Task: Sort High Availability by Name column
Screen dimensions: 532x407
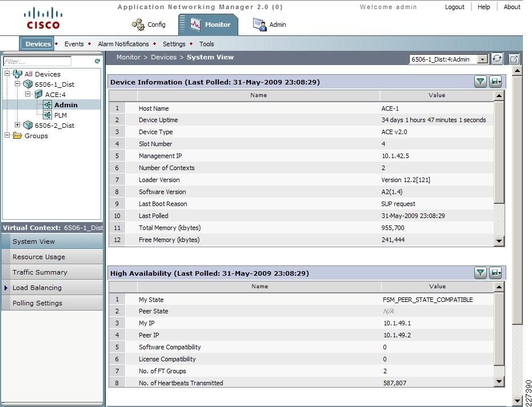Action: click(259, 287)
